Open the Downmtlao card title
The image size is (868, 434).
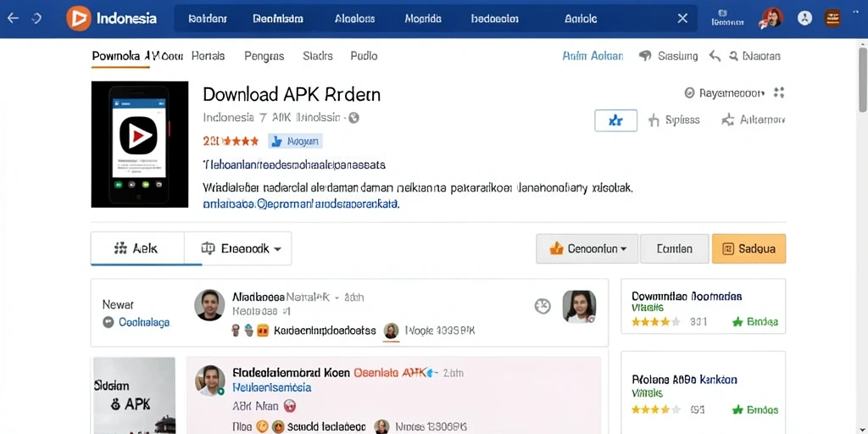tap(687, 296)
